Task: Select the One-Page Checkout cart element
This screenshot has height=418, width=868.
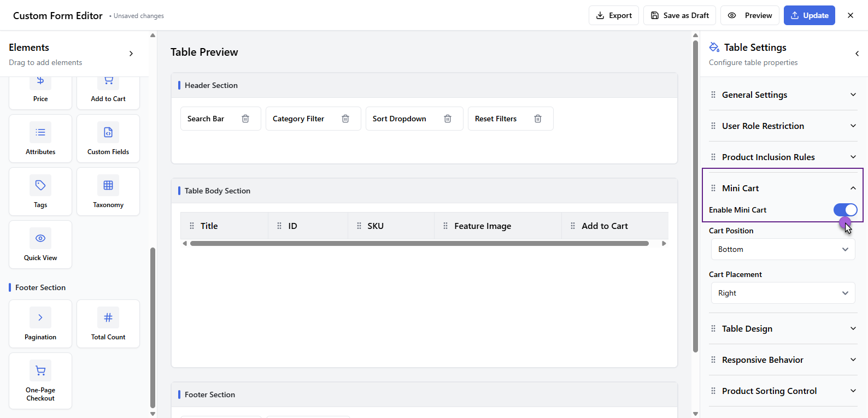Action: tap(40, 380)
